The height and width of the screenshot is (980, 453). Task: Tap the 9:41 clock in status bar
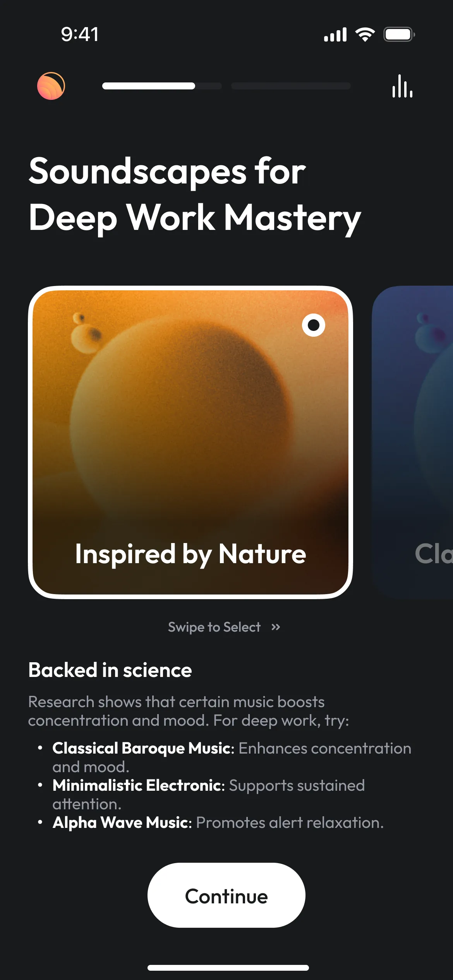point(80,34)
